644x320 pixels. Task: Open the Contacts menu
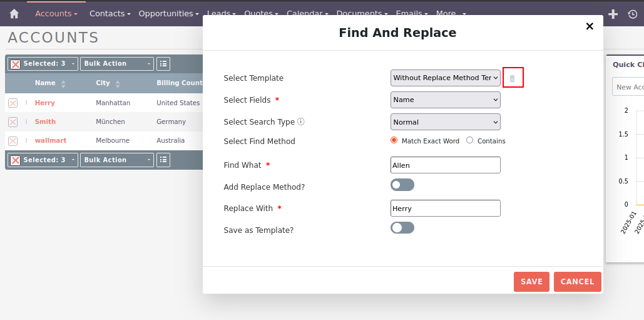click(x=110, y=13)
